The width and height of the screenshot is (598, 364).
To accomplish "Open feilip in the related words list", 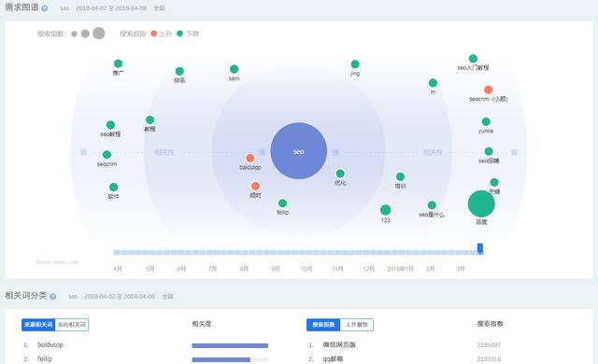I will 45,358.
